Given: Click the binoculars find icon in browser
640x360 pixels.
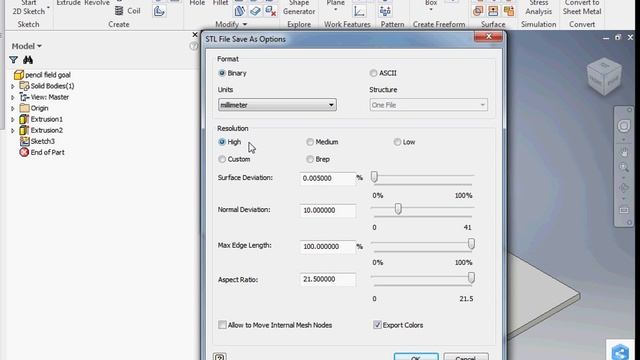Looking at the screenshot, I should pos(28,60).
